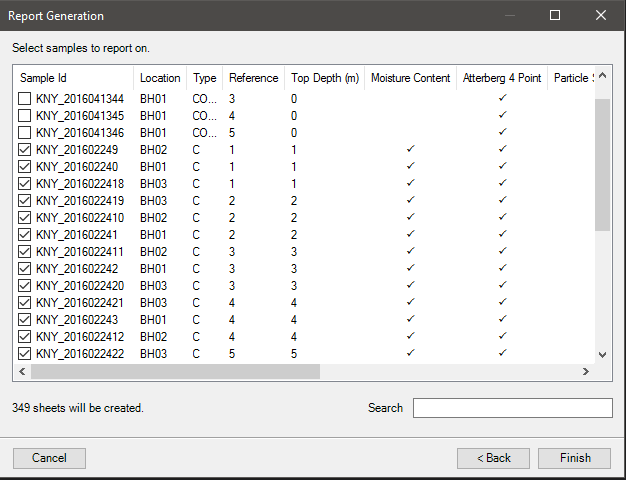Click the horizontal scrollbar right arrow
Viewport: 626px width, 480px height.
[586, 372]
